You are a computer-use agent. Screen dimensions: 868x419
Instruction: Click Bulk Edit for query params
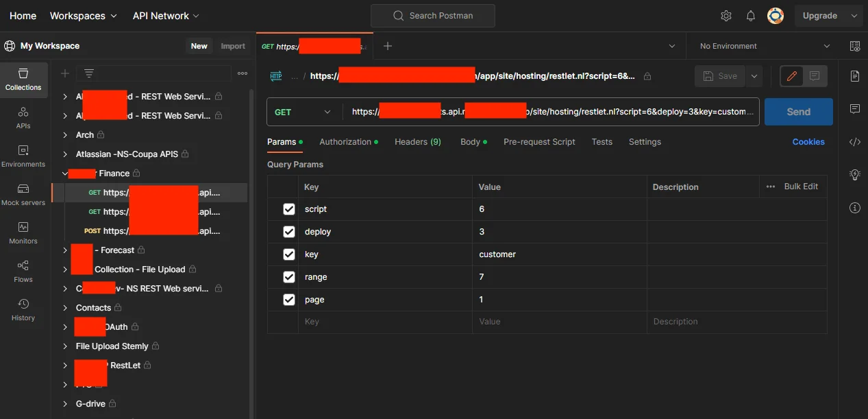(801, 187)
